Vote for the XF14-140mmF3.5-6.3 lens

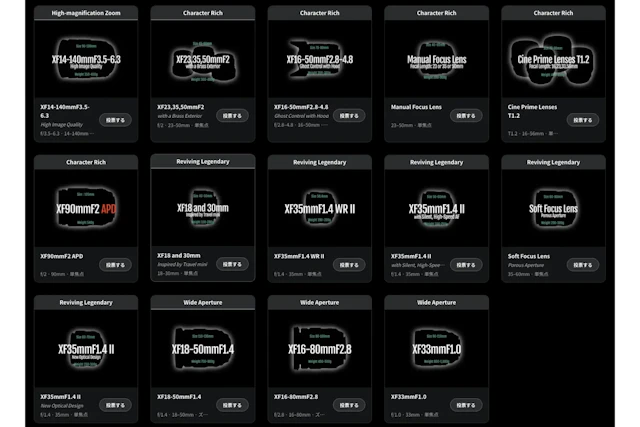point(115,120)
